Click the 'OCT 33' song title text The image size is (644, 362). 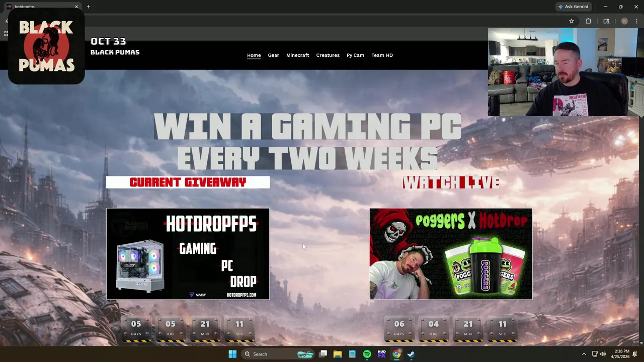tap(108, 41)
